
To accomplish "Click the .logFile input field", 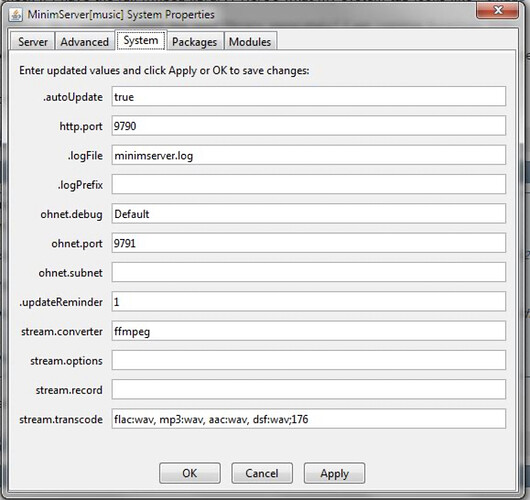I will (x=309, y=155).
